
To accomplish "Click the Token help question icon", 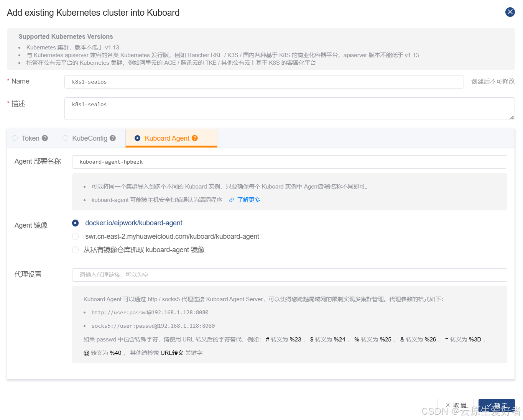I will click(45, 138).
